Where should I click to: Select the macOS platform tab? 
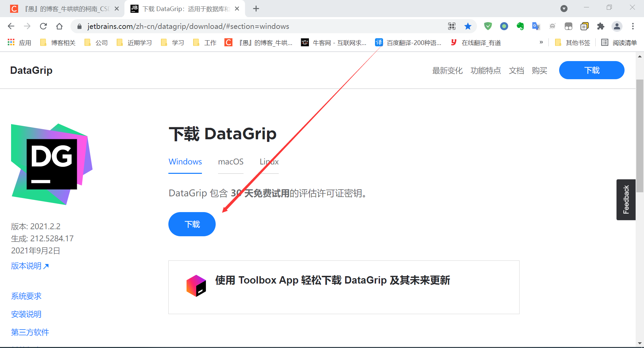click(x=231, y=162)
